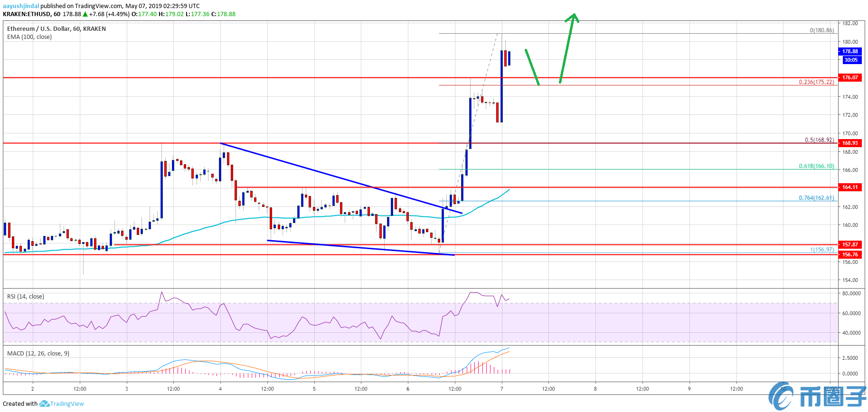Viewport: 868px width, 412px height.
Task: Click the L:177.36 low value in header
Action: click(198, 14)
